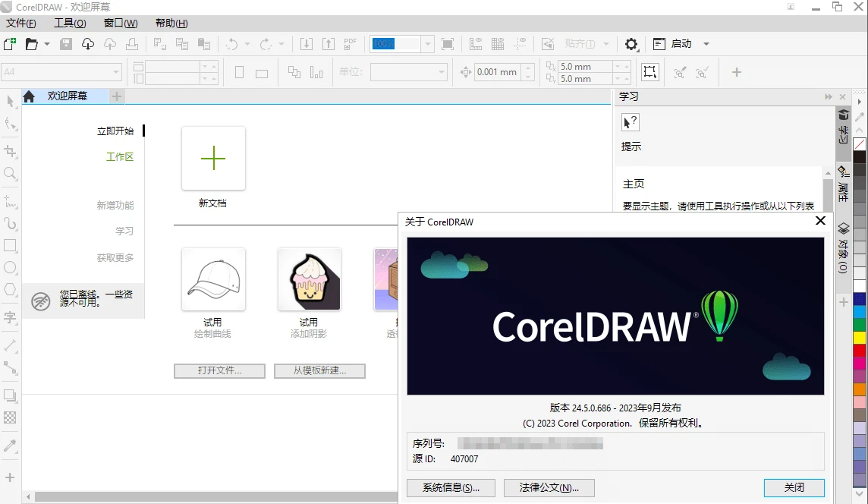
Task: Open the A4 page size dropdown
Action: point(118,72)
